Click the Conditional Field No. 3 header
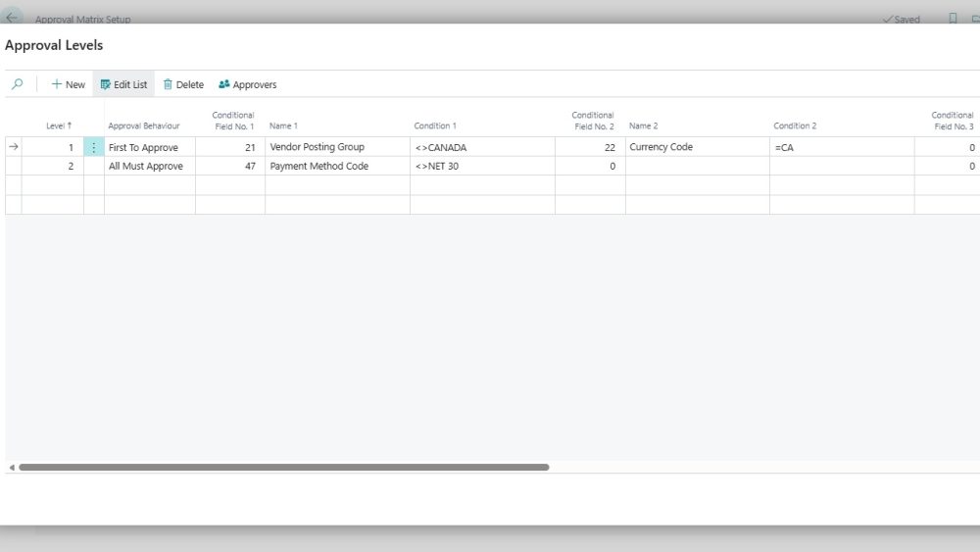980x552 pixels. click(x=953, y=121)
